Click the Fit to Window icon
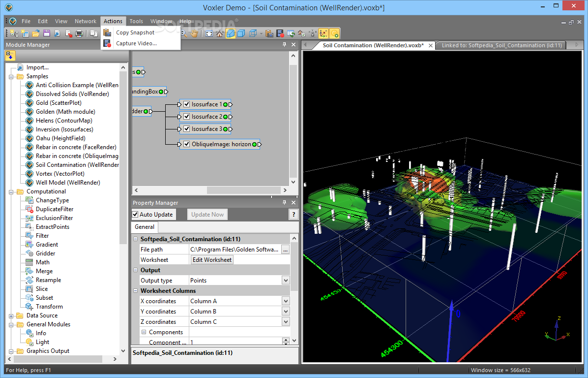 [209, 33]
